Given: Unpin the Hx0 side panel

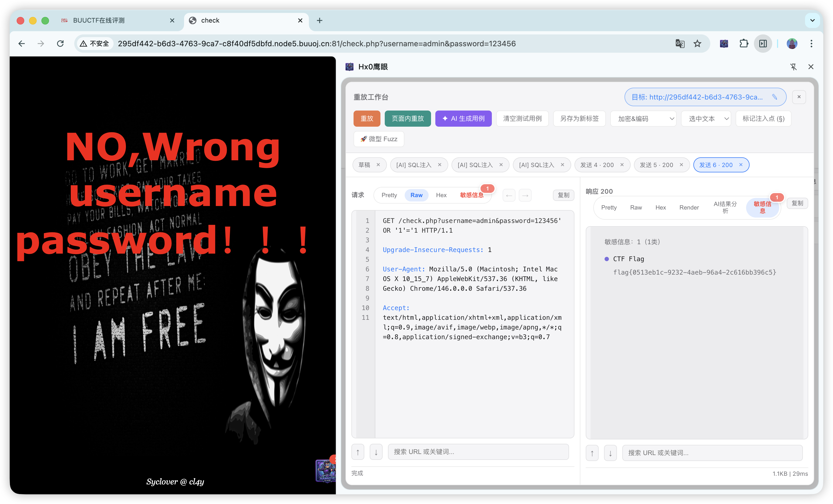Looking at the screenshot, I should [793, 67].
